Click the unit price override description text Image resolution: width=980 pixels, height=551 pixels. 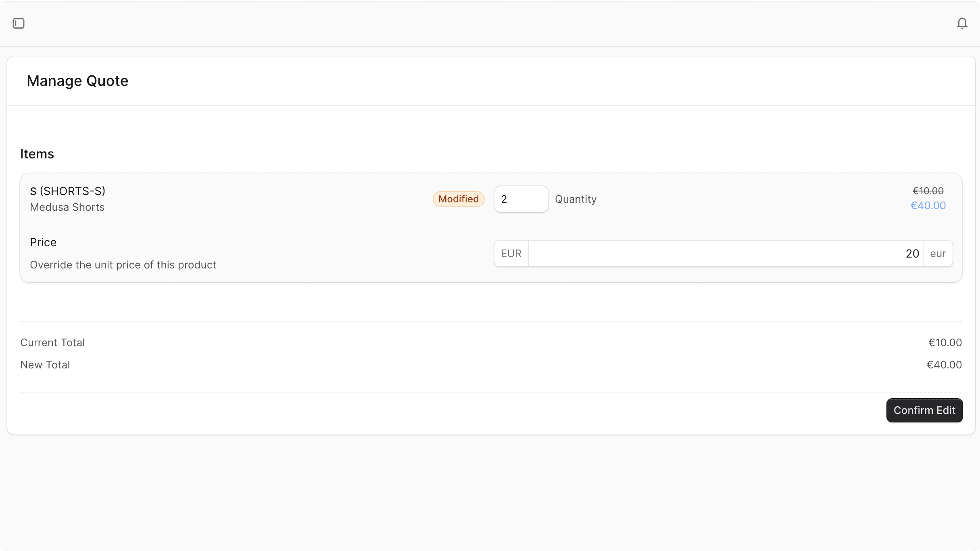pyautogui.click(x=123, y=264)
